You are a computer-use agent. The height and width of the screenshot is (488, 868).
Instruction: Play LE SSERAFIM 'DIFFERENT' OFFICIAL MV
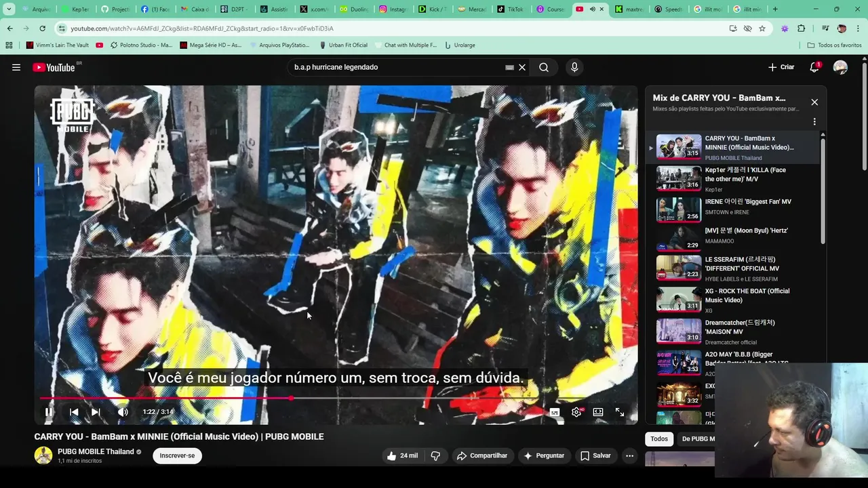pos(732,268)
